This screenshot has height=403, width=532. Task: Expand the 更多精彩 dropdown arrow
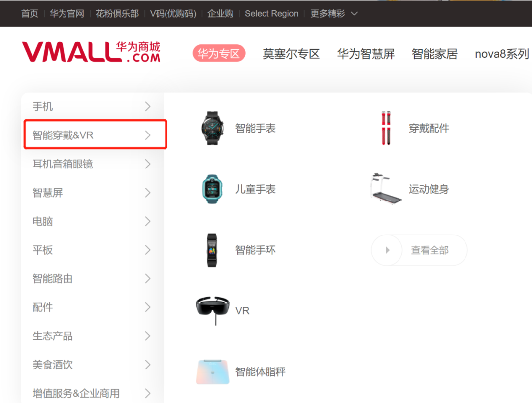coord(354,14)
